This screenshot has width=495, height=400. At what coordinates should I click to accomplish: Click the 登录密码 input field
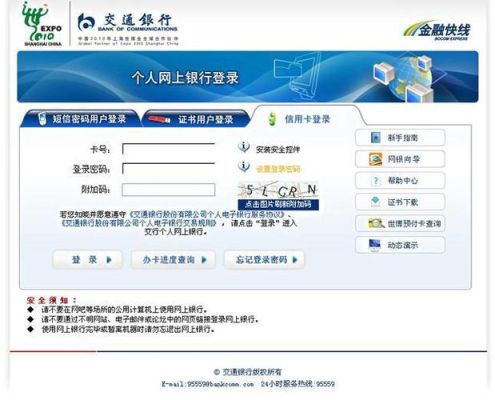click(168, 169)
